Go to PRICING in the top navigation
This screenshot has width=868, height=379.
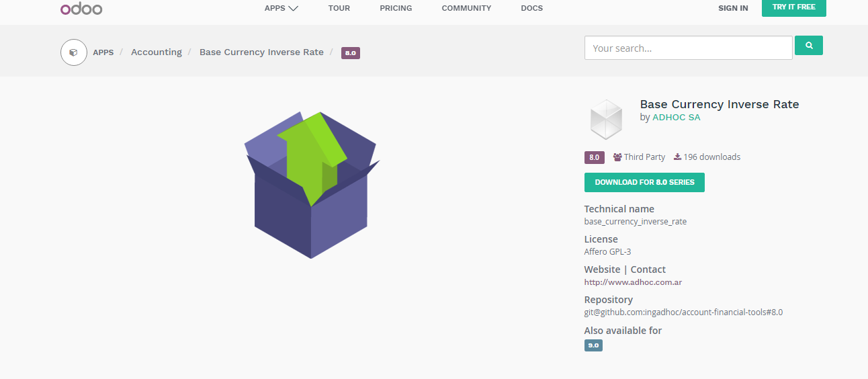(396, 8)
